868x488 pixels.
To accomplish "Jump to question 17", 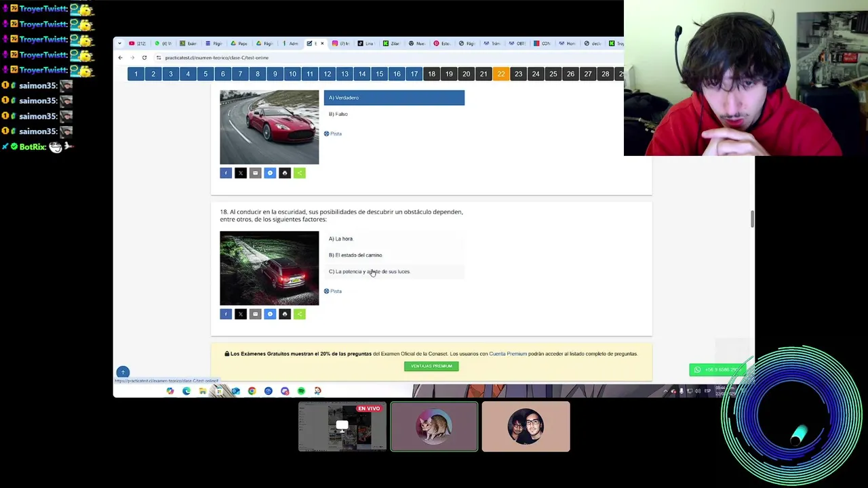I will coord(414,74).
